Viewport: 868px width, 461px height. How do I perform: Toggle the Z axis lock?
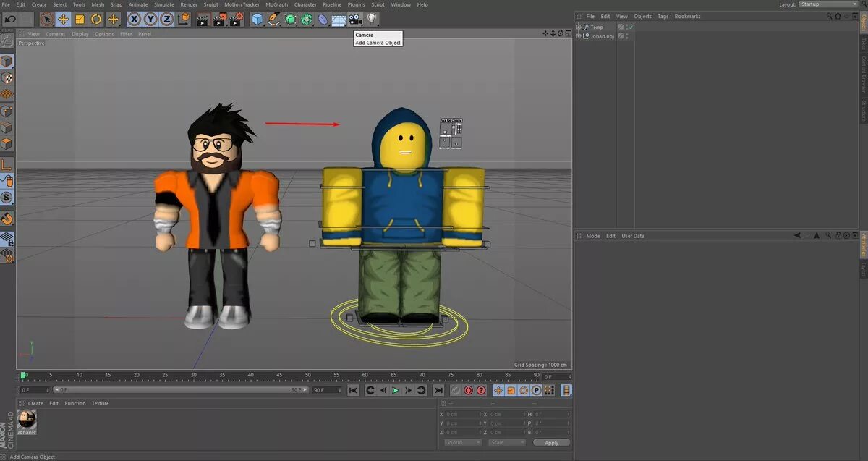click(167, 19)
